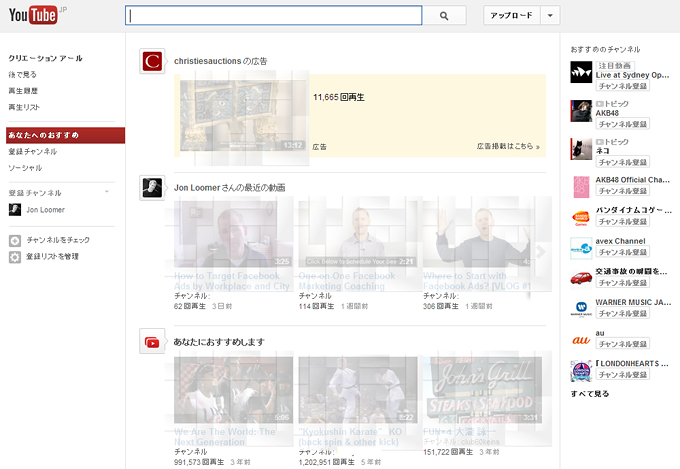Open the avex Channel icon
The image size is (680, 469).
[x=581, y=248]
